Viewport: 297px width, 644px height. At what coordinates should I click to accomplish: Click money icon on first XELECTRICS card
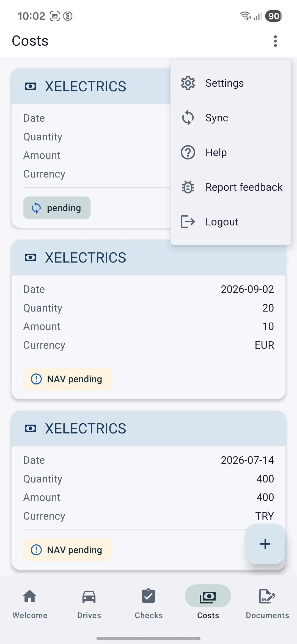tap(30, 86)
